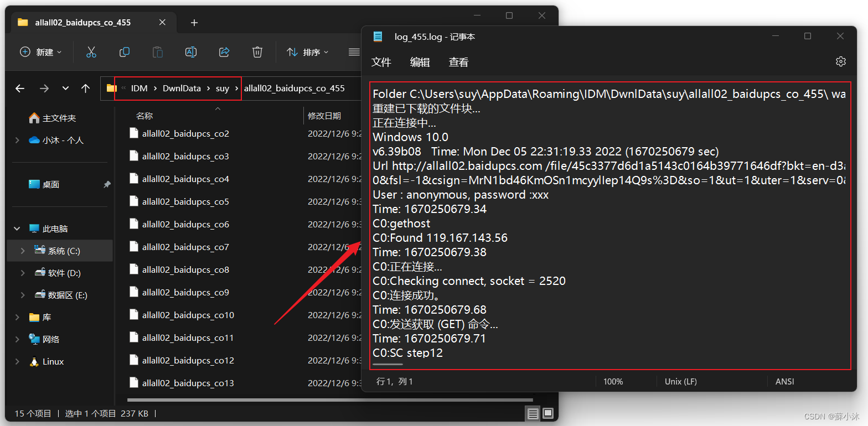Open the 排序 (Sort) dropdown in Explorer

coord(308,52)
